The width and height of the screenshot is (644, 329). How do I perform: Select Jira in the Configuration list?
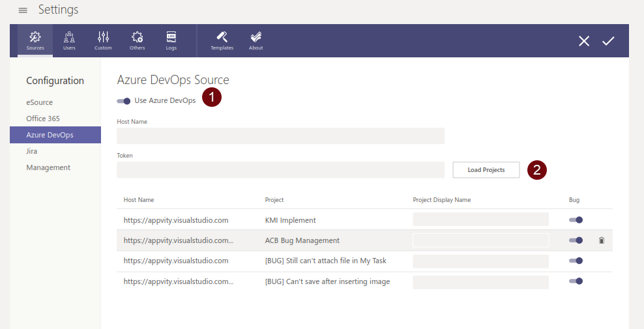point(32,151)
